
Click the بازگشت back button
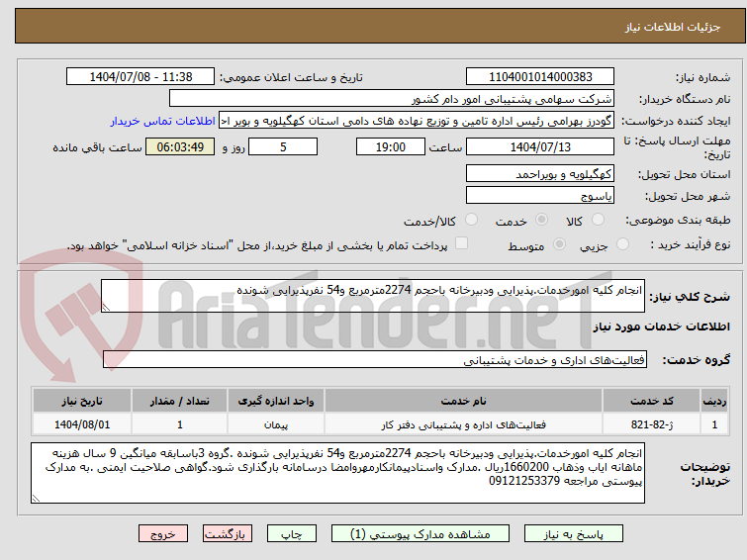(228, 534)
